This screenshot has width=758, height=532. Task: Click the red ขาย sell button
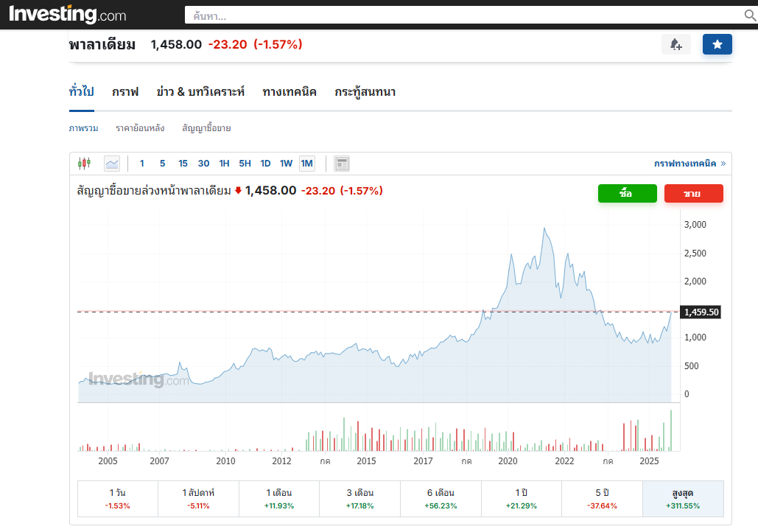click(x=693, y=194)
